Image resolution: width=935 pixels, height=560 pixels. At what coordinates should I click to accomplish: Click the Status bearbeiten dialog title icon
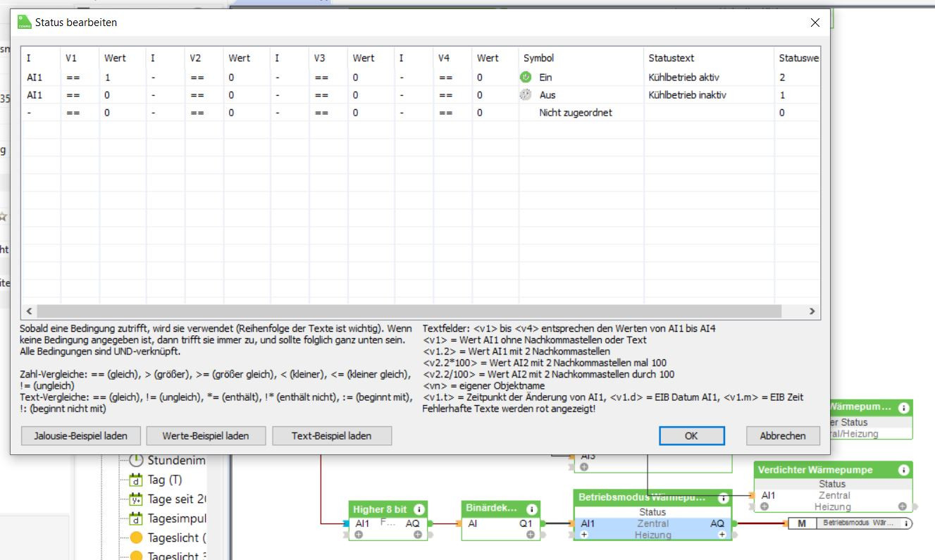25,22
